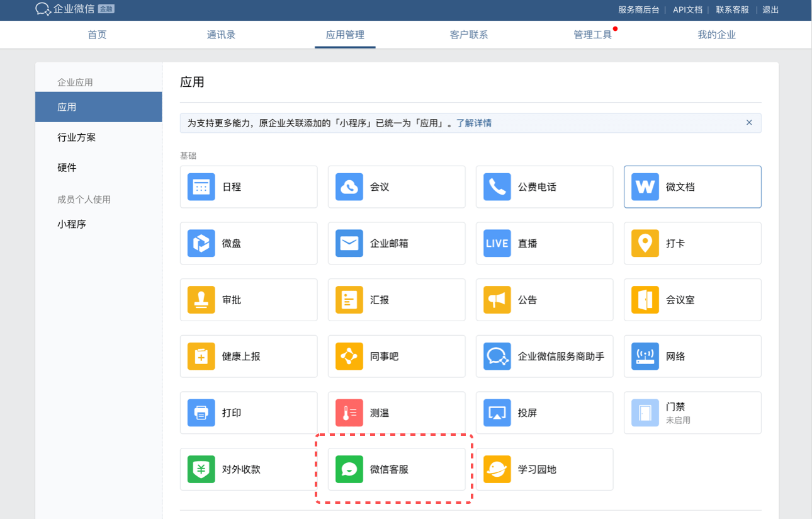Click the 公费电话 phone icon
Image resolution: width=812 pixels, height=519 pixels.
pos(497,187)
